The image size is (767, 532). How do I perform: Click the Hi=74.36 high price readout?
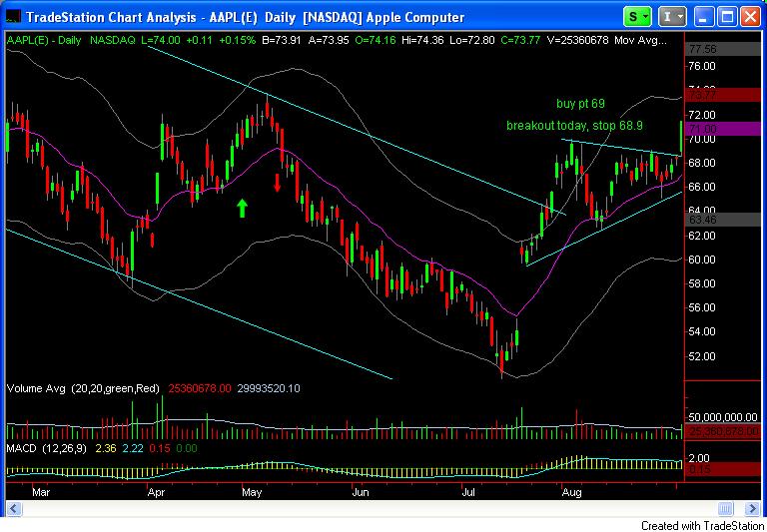(422, 40)
